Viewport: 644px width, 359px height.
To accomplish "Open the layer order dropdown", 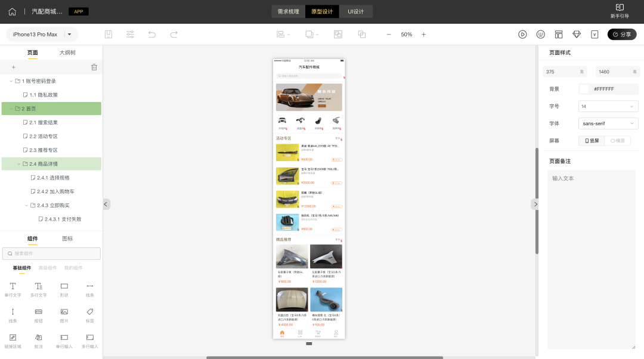I will 312,35.
